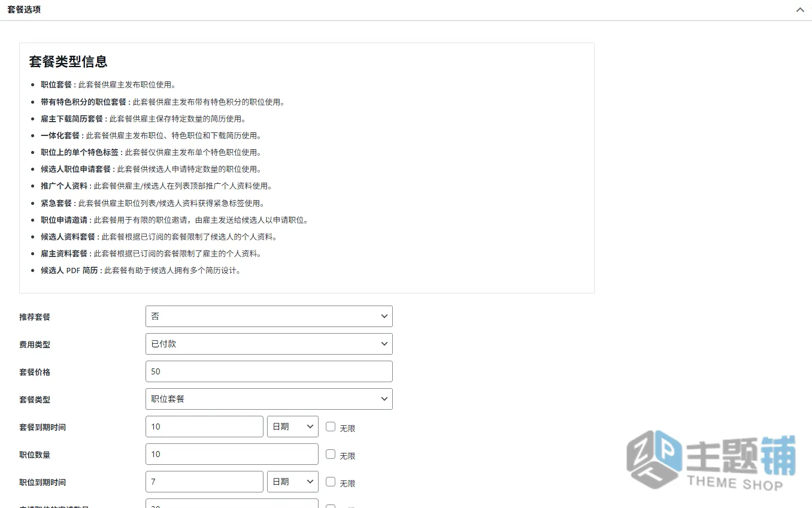Click the 候选人 PDF 简历 description line
Screen dimensions: 812x508
point(141,270)
